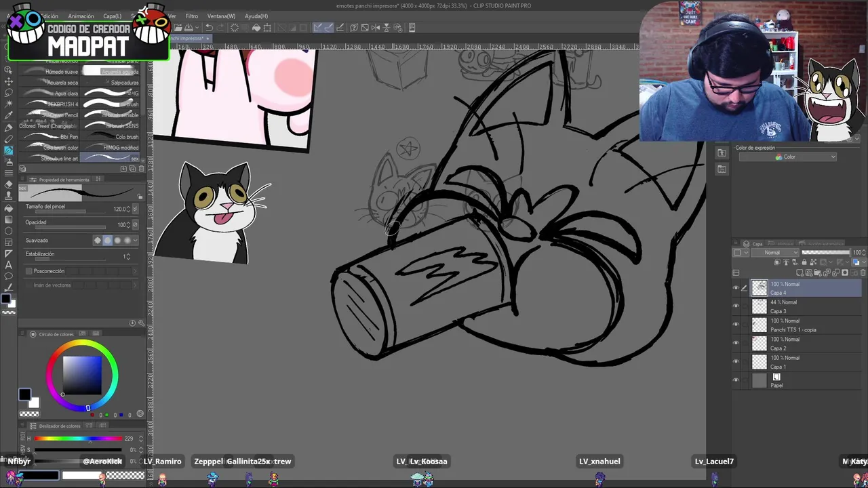Enable the Poscorrección checkbox
This screenshot has height=488, width=868.
29,271
